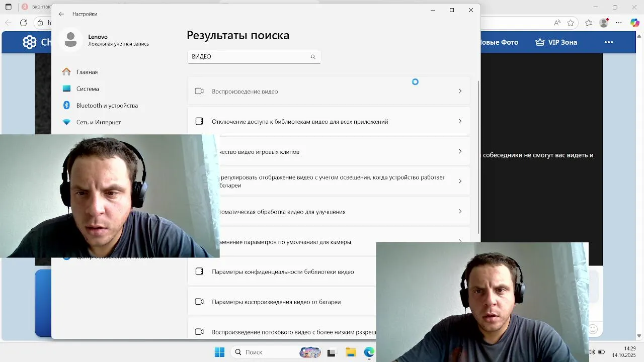Open File Explorer from the taskbar
The image size is (644, 362).
pos(351,352)
